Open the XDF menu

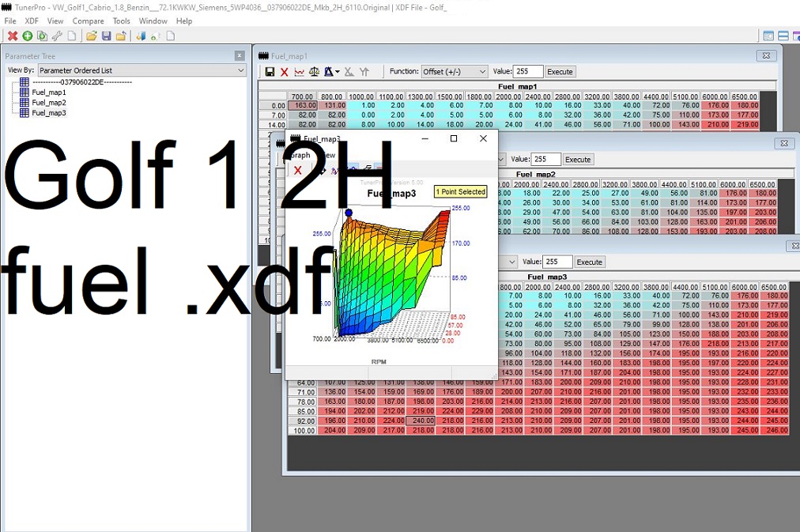coord(31,21)
